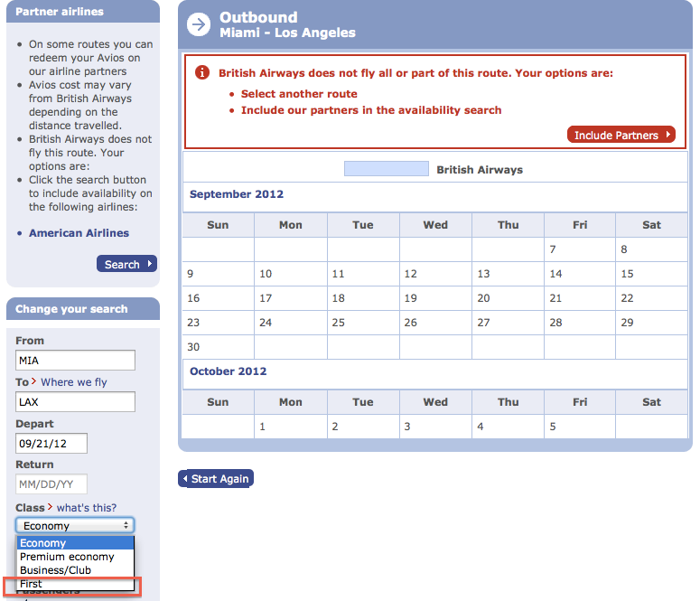The height and width of the screenshot is (601, 700).
Task: Select September 27 in the calendar
Action: tap(508, 323)
